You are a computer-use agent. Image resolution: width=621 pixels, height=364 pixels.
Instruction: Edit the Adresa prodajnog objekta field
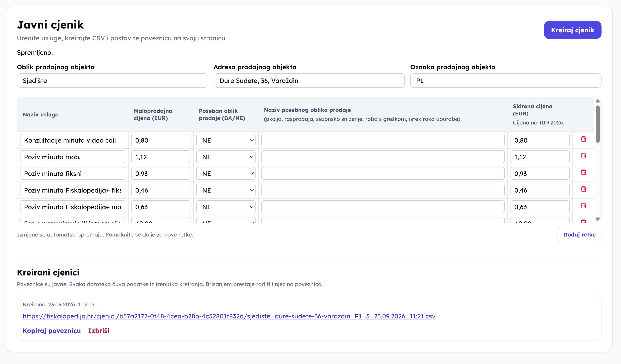pyautogui.click(x=309, y=81)
